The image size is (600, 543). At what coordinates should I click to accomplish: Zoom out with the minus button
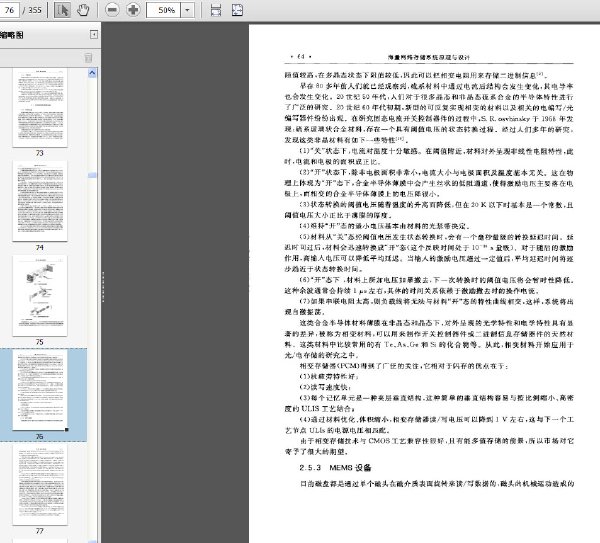pyautogui.click(x=112, y=10)
